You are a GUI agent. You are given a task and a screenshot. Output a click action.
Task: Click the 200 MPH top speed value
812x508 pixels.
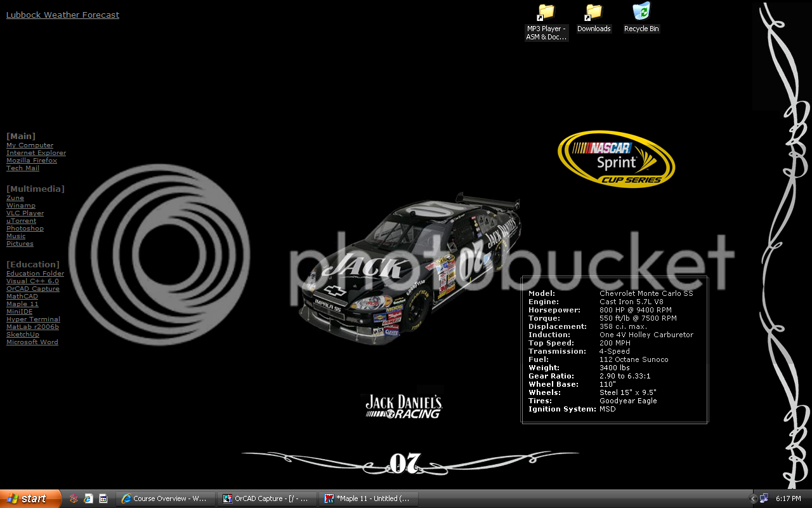[615, 343]
